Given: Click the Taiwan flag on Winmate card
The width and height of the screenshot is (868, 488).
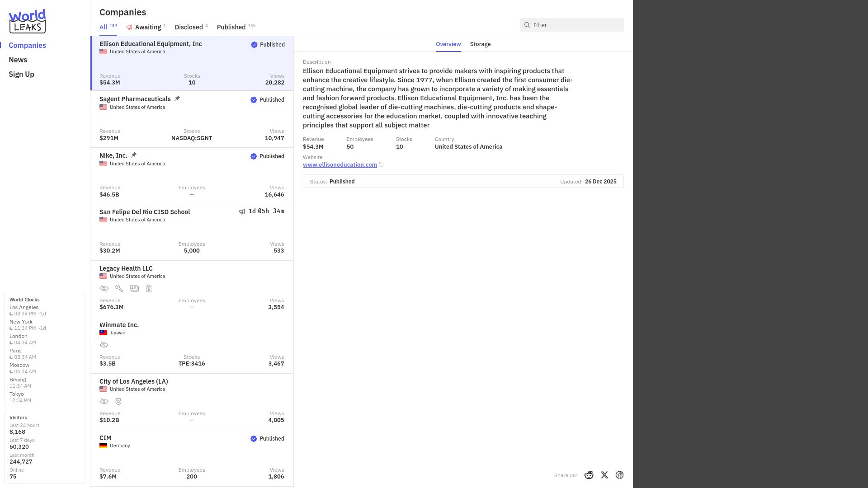Looking at the screenshot, I should click(x=103, y=333).
